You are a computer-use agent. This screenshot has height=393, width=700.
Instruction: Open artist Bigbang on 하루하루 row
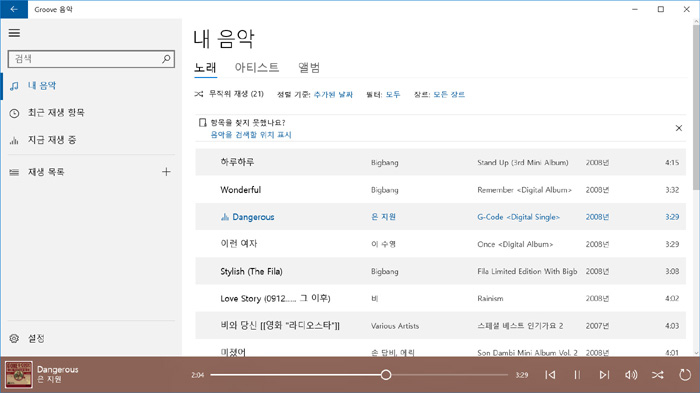(x=384, y=163)
